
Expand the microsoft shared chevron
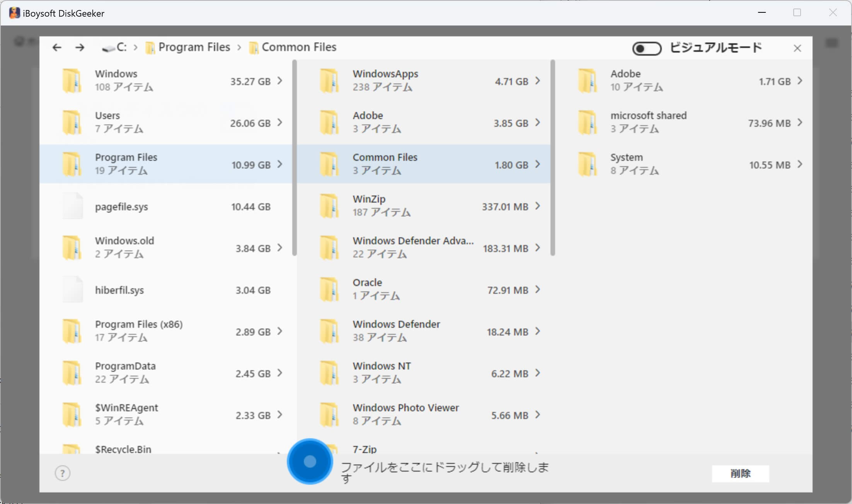[x=800, y=123]
